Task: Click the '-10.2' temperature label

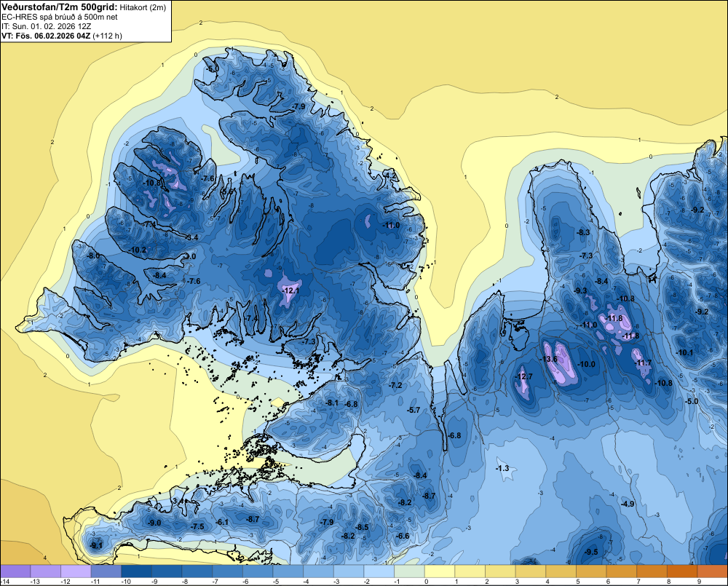Action: point(138,250)
